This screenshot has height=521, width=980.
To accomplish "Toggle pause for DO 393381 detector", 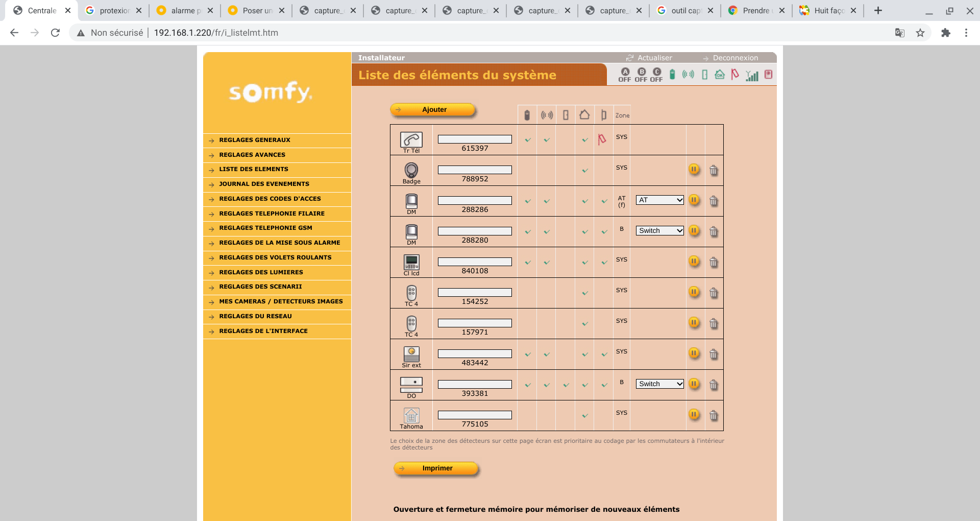I will tap(694, 384).
